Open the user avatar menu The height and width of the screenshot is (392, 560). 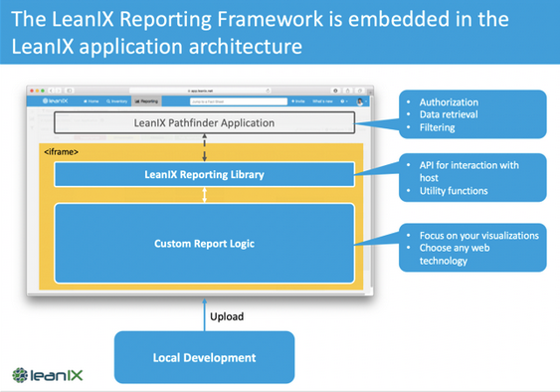pos(361,101)
